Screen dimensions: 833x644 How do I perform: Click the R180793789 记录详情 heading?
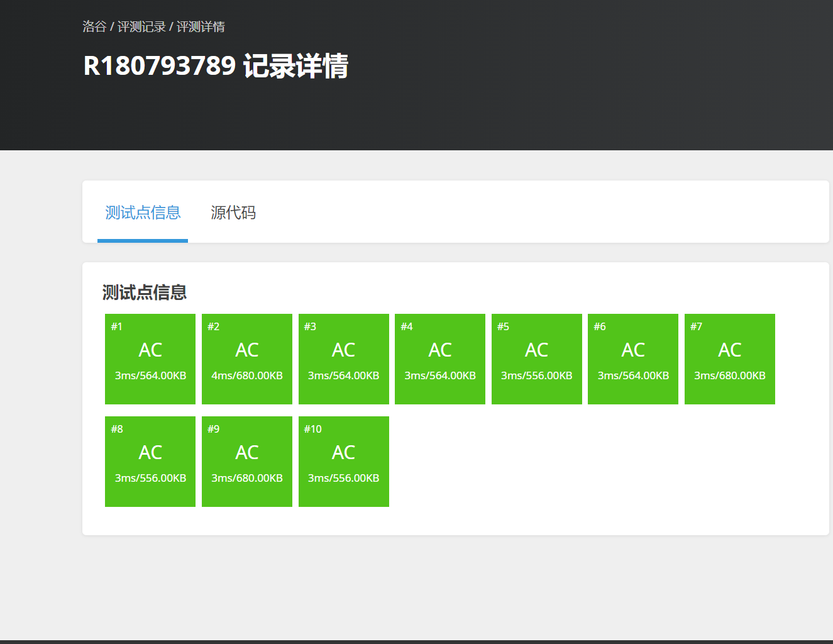(x=216, y=66)
